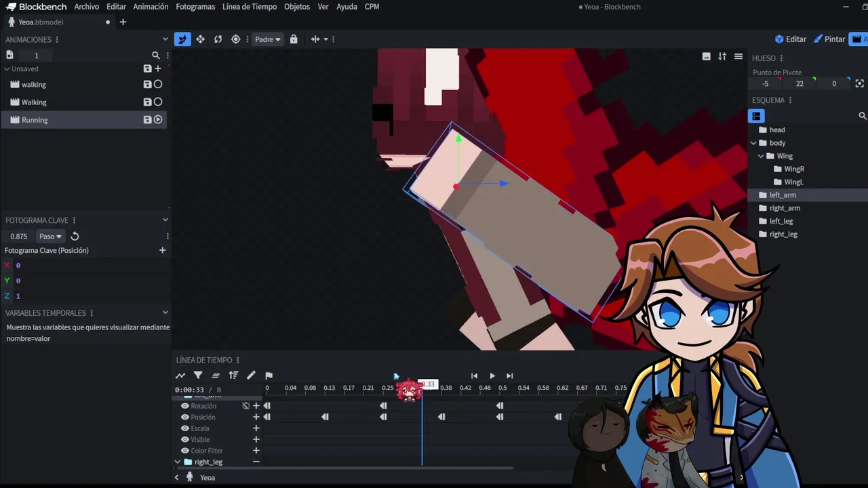Open the Editar menu in menu bar
Screen dimensions: 868x488
point(116,7)
